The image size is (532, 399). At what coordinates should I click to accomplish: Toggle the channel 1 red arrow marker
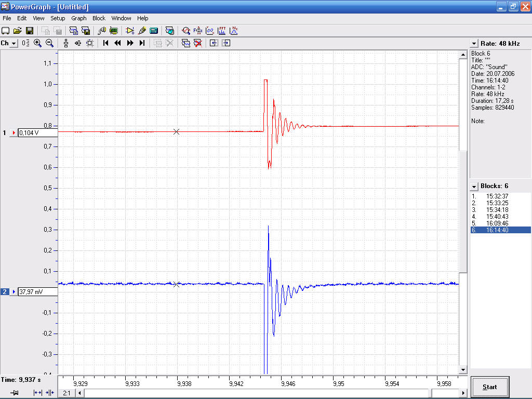[x=14, y=132]
